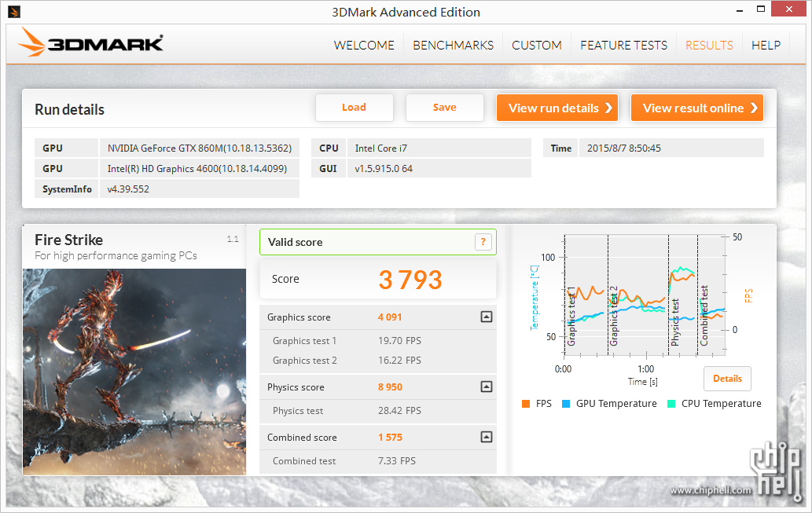Click NVIDIA GeForce GTX 860M GPU entry
812x513 pixels.
tap(200, 148)
